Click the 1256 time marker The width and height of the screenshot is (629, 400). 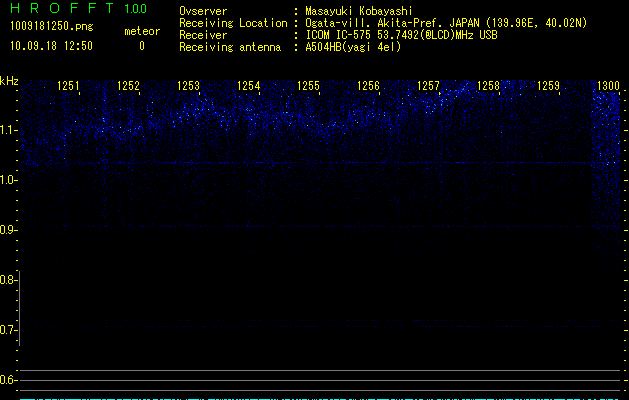[368, 86]
